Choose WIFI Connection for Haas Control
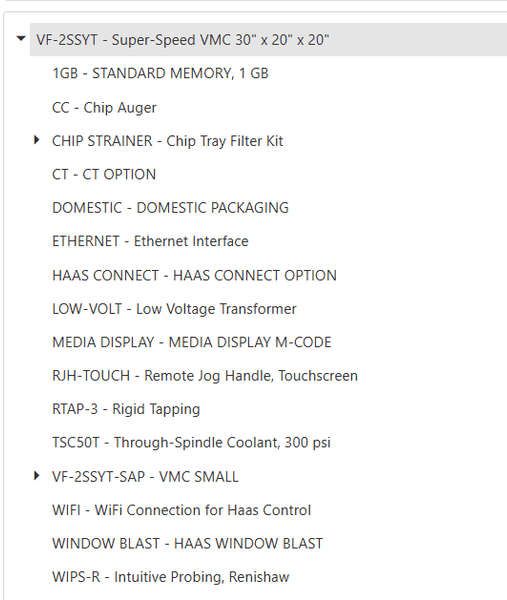 pos(181,510)
